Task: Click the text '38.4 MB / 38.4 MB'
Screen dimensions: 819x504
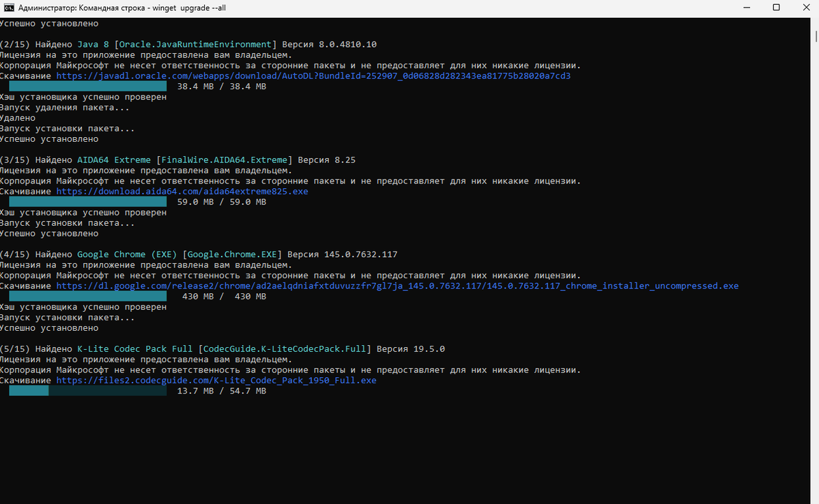Action: tap(222, 87)
